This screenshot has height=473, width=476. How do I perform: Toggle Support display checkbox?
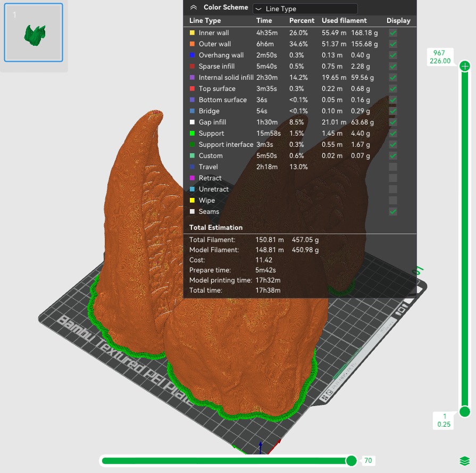393,134
